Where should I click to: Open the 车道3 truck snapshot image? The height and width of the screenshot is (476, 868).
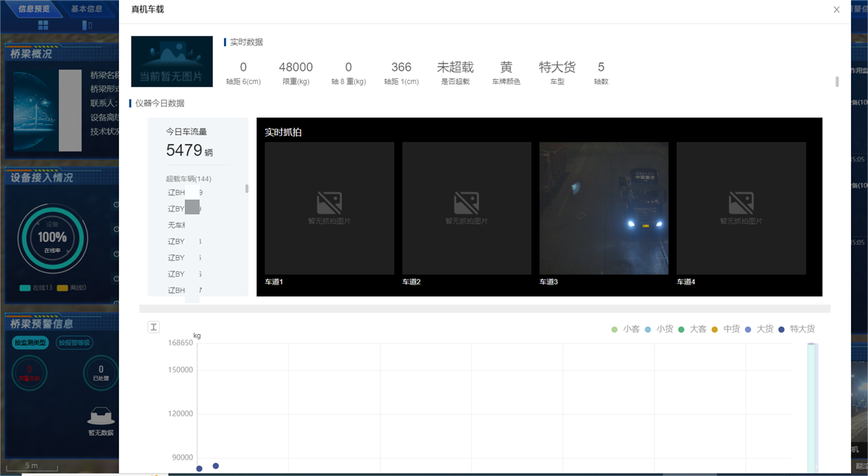(x=603, y=208)
